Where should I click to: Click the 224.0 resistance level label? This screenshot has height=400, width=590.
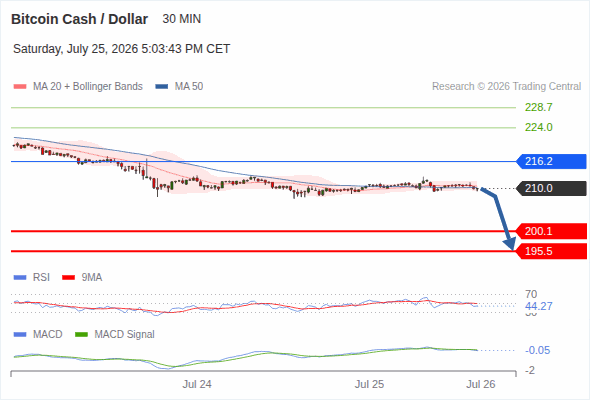539,127
